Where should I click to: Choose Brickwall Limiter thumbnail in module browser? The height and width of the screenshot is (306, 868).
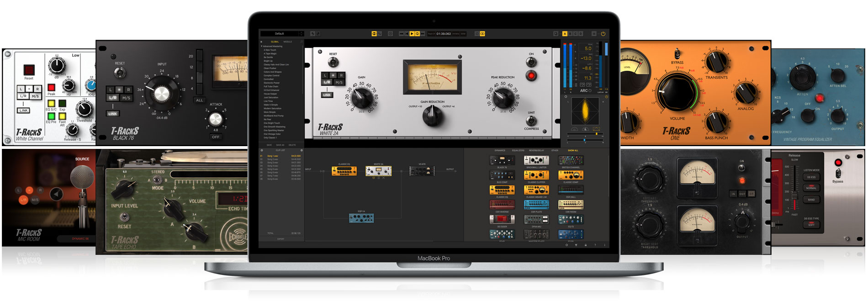[536, 160]
